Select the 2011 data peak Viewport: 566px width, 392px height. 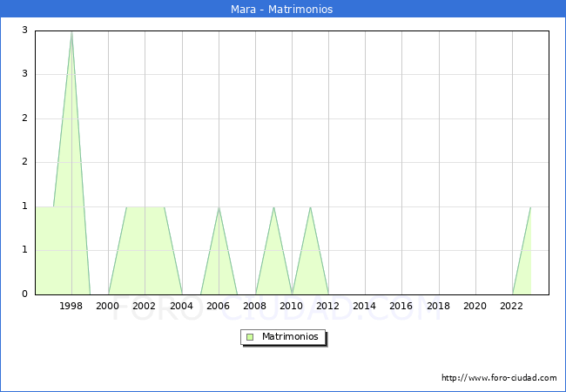[310, 207]
